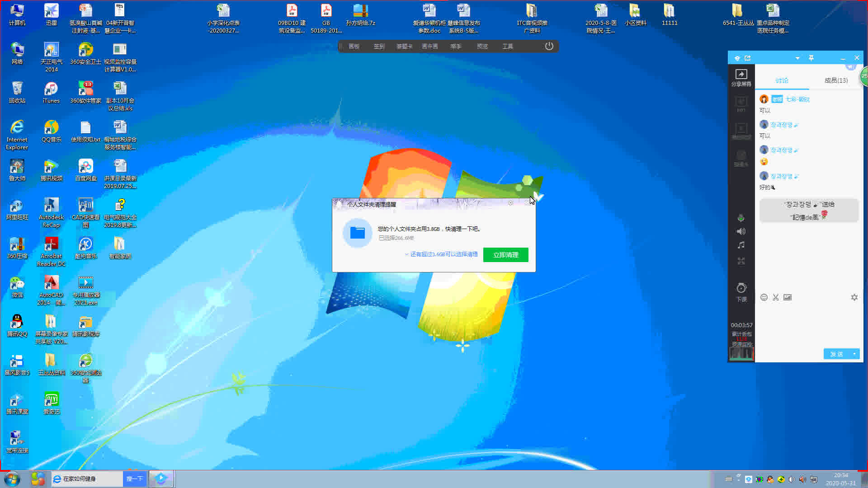
Task: Click the power icon on the classroom toolbar
Action: tap(549, 46)
